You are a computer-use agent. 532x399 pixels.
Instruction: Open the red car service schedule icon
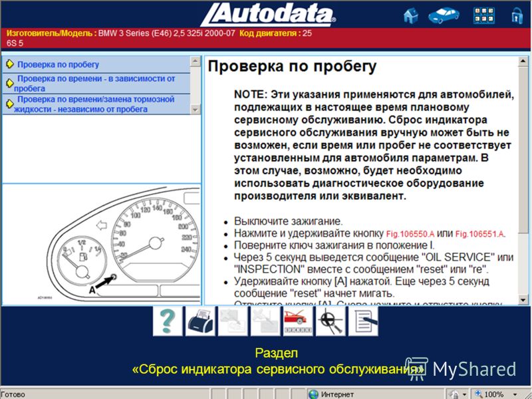(298, 321)
